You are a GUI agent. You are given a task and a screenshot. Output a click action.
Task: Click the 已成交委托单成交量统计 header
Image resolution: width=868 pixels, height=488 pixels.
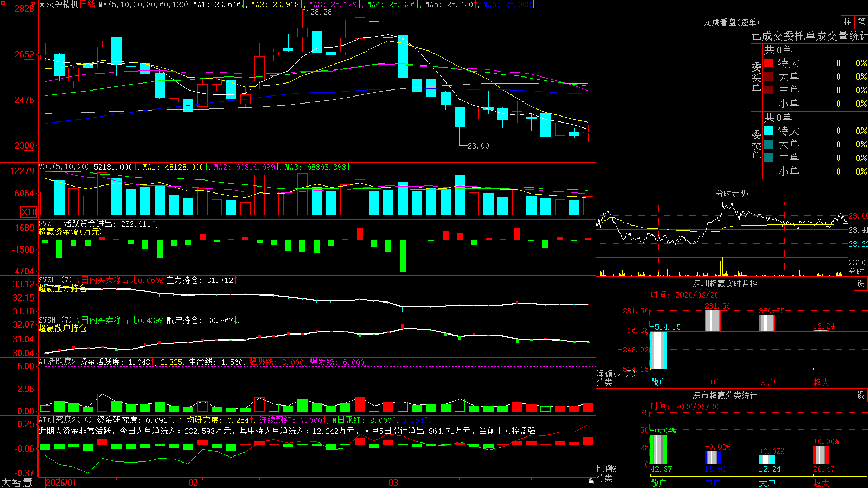(x=809, y=36)
